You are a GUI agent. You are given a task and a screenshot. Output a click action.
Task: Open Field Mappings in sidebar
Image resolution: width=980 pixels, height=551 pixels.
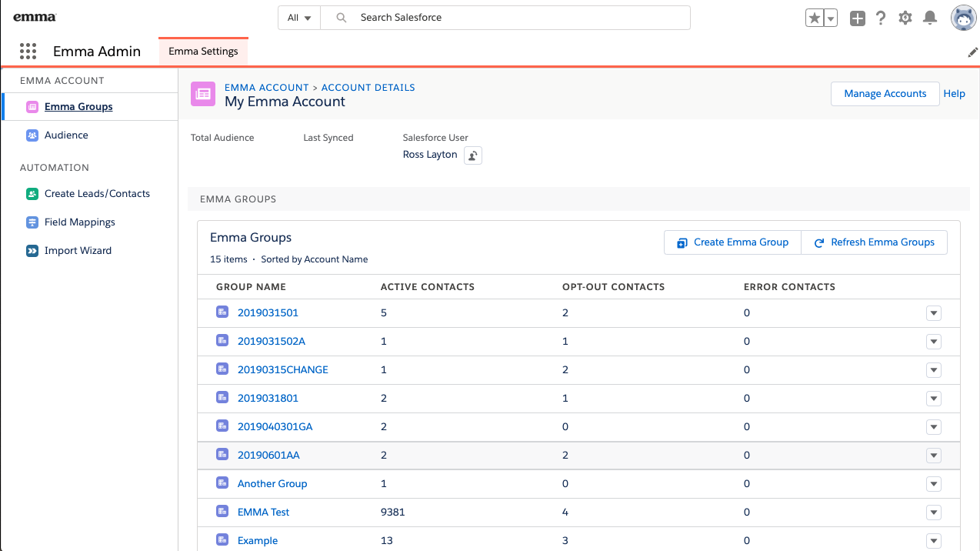(x=80, y=222)
